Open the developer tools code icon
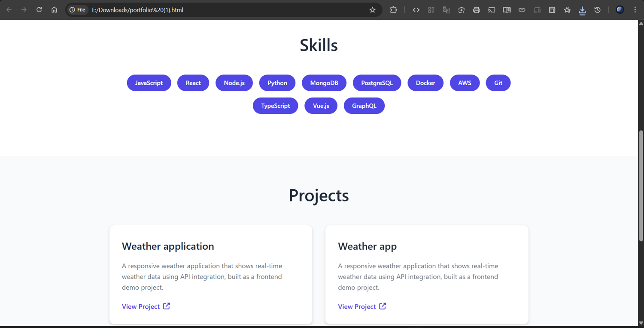This screenshot has height=328, width=644. point(416,10)
